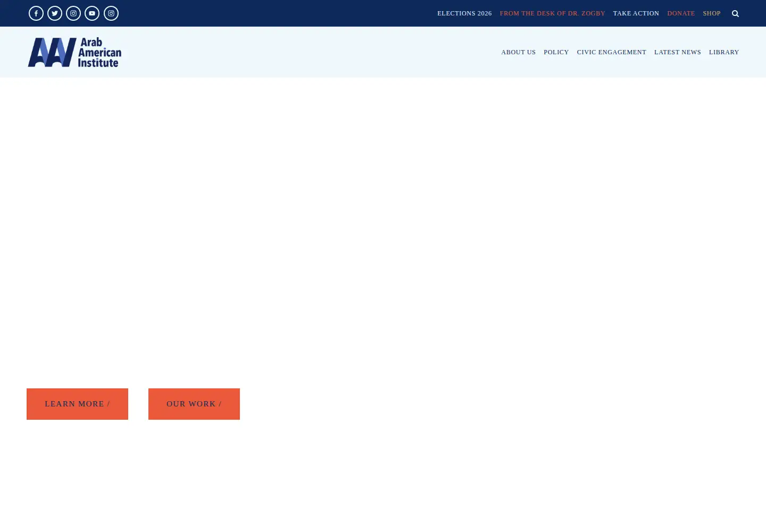Click the Donate link
Image resolution: width=766 pixels, height=532 pixels.
681,13
